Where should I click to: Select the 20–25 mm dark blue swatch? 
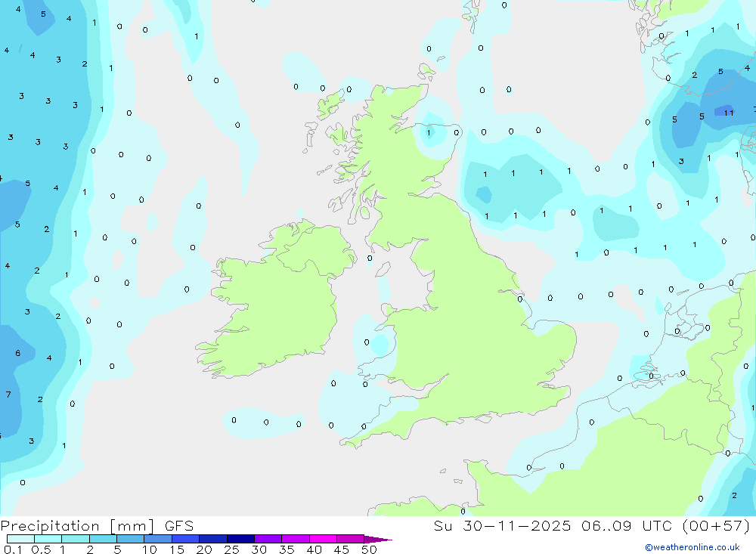[x=212, y=539]
